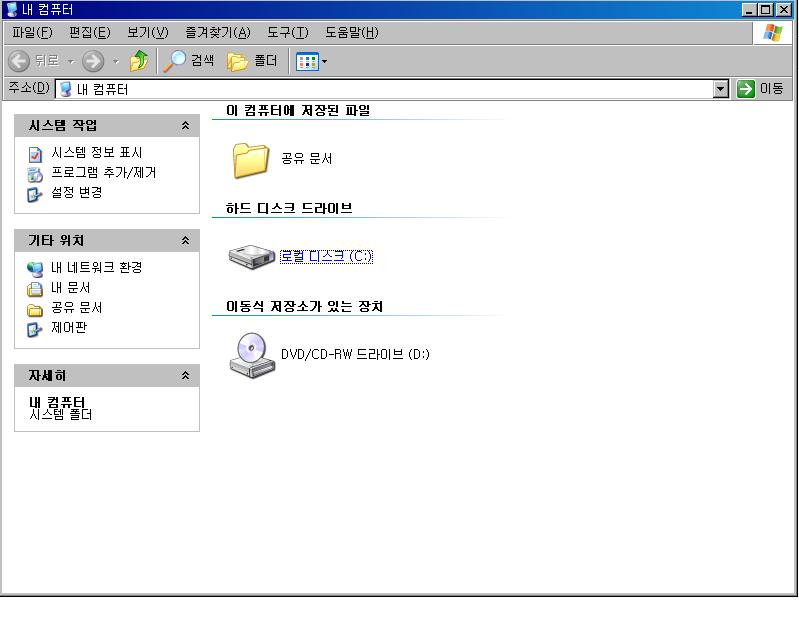
Task: Open the 보기(V) menu
Action: [x=148, y=33]
